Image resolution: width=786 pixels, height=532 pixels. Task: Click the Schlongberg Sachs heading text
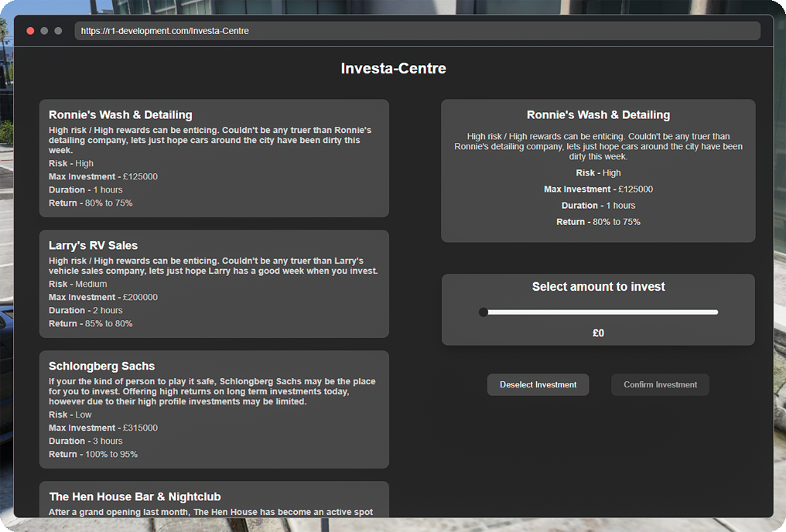click(x=102, y=367)
